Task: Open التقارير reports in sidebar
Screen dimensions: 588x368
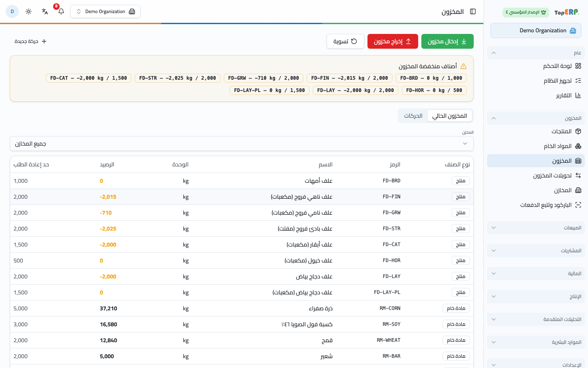Action: pyautogui.click(x=536, y=95)
